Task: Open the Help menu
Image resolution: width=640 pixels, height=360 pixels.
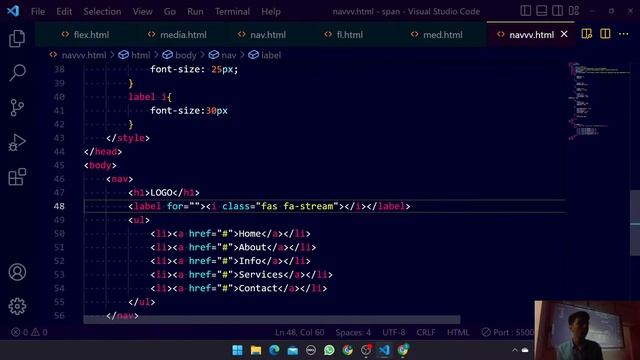Action: (271, 11)
